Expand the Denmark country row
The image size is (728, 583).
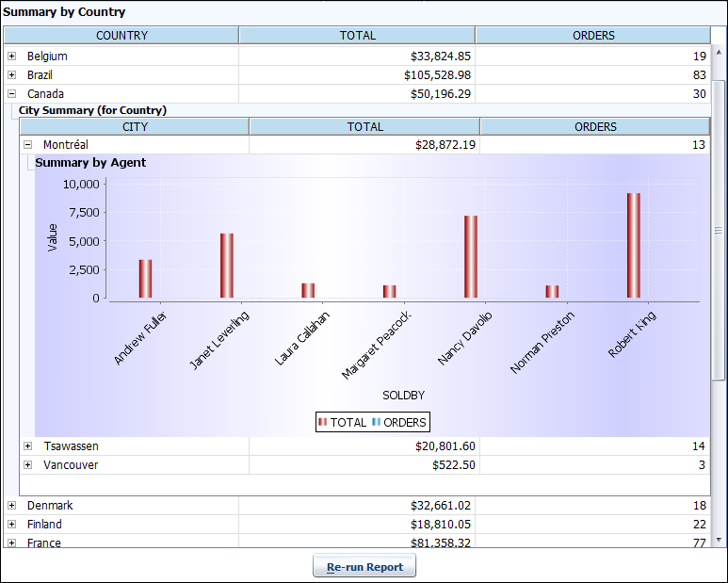coord(11,506)
